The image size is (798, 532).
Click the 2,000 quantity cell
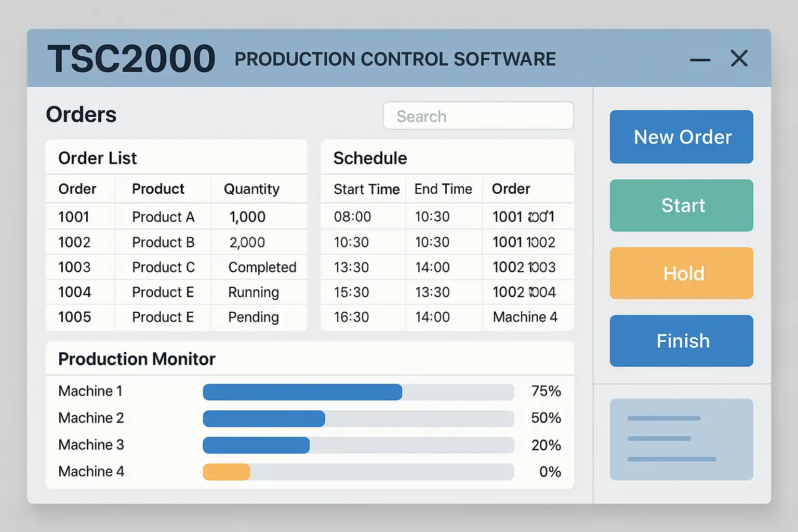coord(247,243)
